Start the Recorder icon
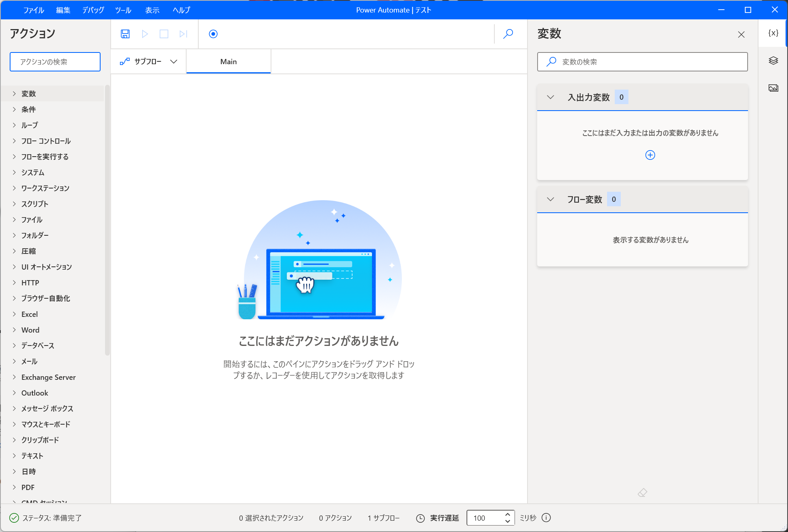Screen dimensions: 788x532 pos(213,34)
